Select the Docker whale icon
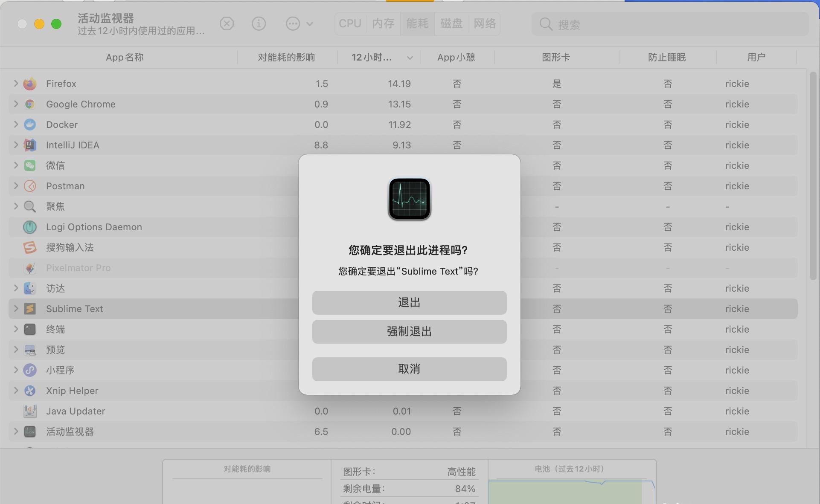The image size is (820, 504). [30, 125]
